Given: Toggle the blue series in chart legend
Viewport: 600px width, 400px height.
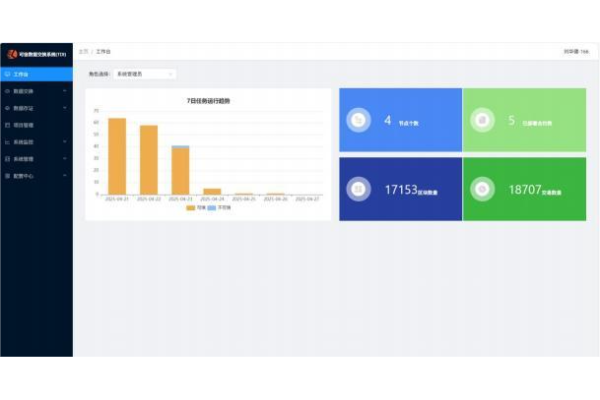Looking at the screenshot, I should (x=212, y=207).
